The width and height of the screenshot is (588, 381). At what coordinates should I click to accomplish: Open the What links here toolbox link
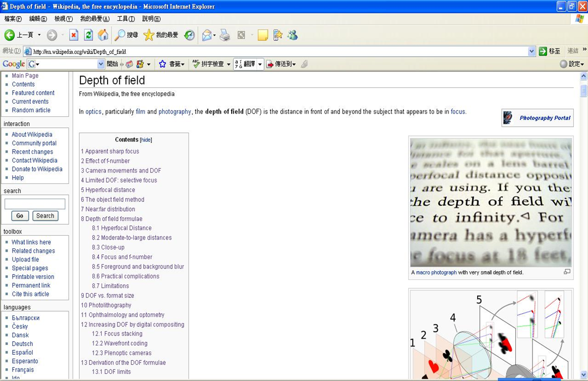[x=31, y=242]
